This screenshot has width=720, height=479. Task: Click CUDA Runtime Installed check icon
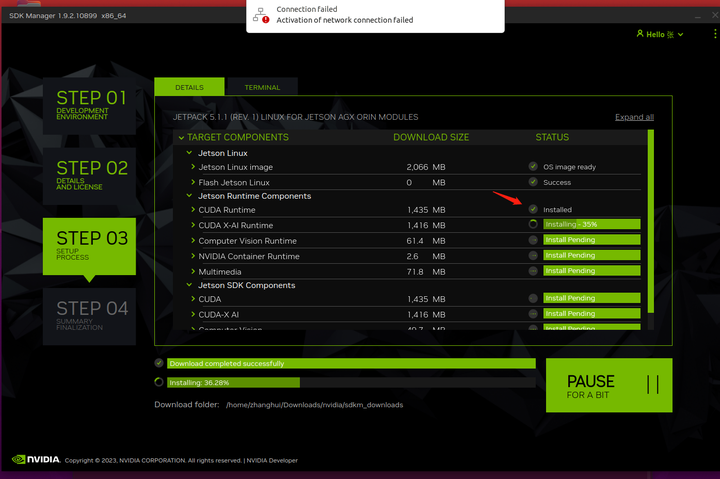click(x=533, y=209)
